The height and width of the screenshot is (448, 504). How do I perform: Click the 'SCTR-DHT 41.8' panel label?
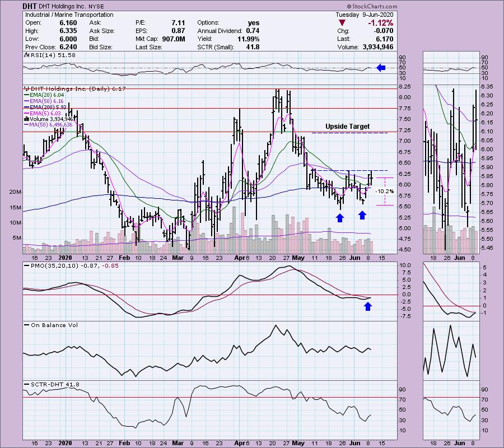click(x=55, y=384)
